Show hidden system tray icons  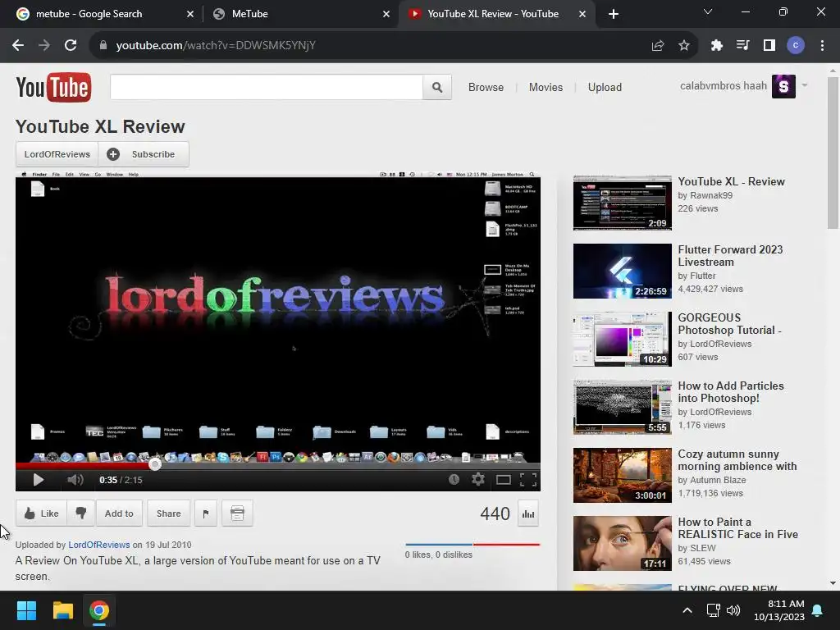[687, 610]
